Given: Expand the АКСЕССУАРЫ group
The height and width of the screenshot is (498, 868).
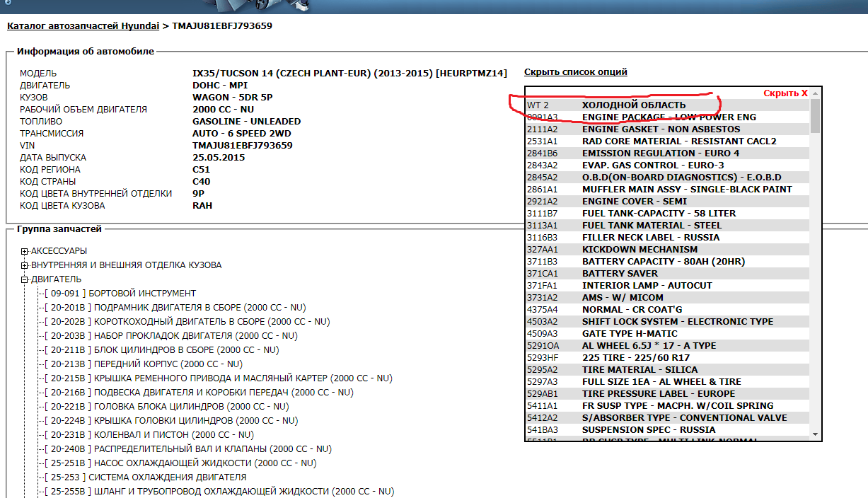Looking at the screenshot, I should [x=25, y=251].
